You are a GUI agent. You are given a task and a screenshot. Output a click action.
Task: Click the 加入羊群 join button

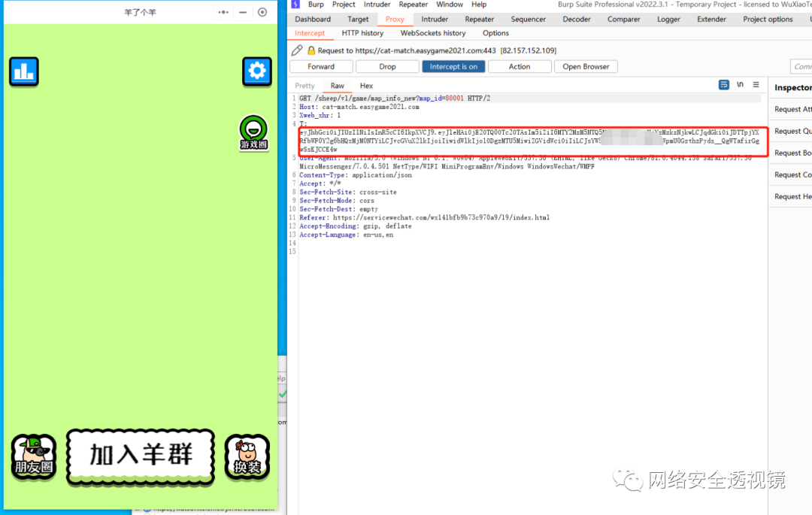(141, 456)
